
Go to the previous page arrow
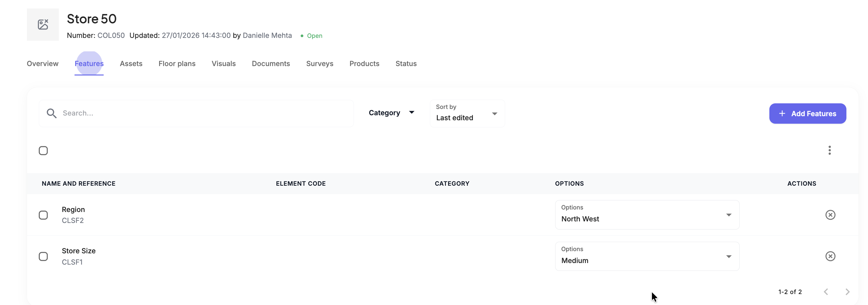(826, 292)
